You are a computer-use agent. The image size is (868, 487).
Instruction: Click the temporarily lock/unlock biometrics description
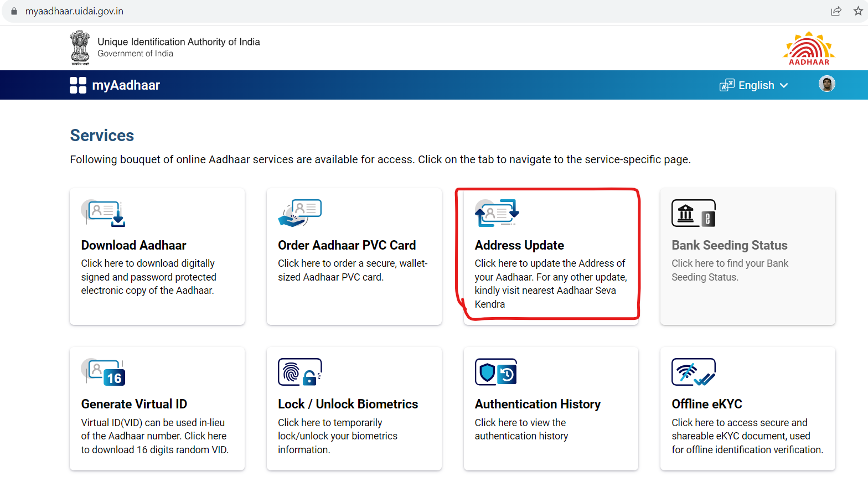(x=338, y=436)
